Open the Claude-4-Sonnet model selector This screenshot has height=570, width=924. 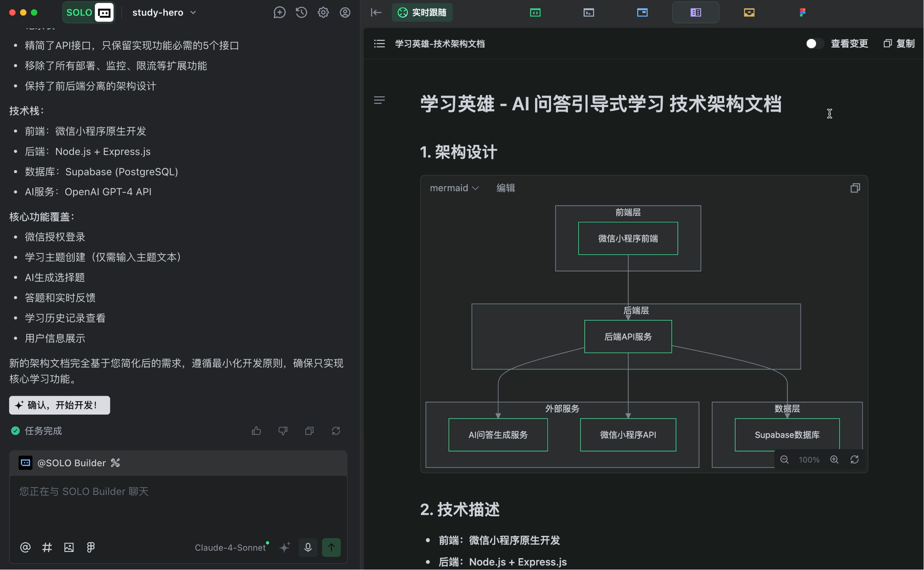(x=230, y=547)
